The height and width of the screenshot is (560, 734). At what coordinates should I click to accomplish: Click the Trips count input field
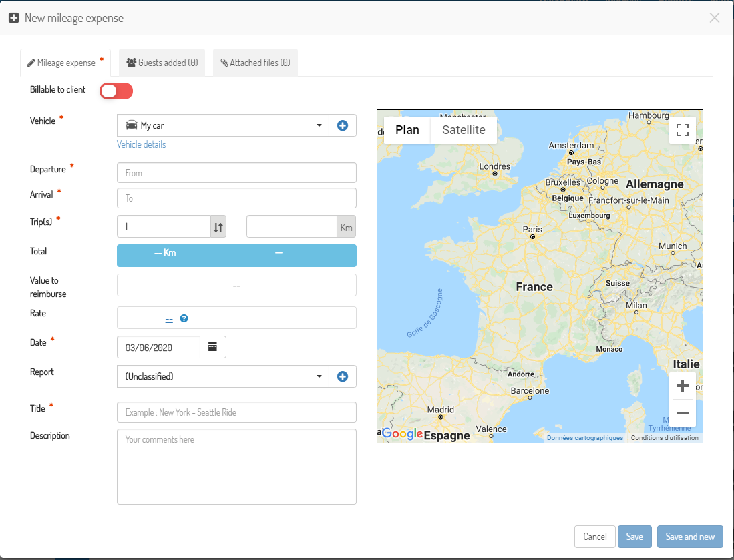[164, 226]
